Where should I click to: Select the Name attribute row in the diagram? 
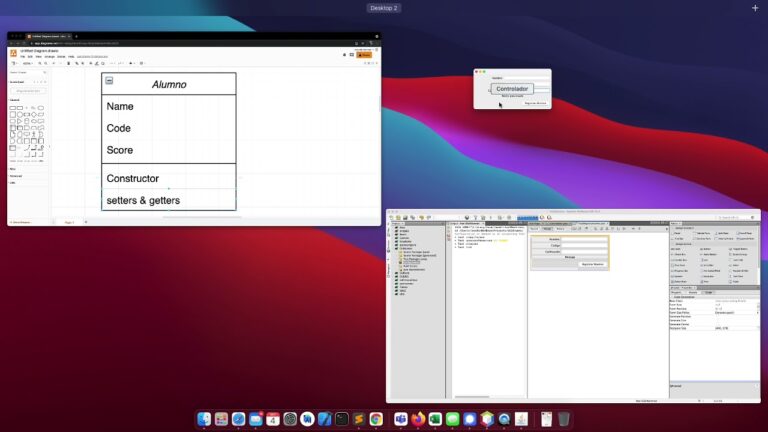[169, 106]
